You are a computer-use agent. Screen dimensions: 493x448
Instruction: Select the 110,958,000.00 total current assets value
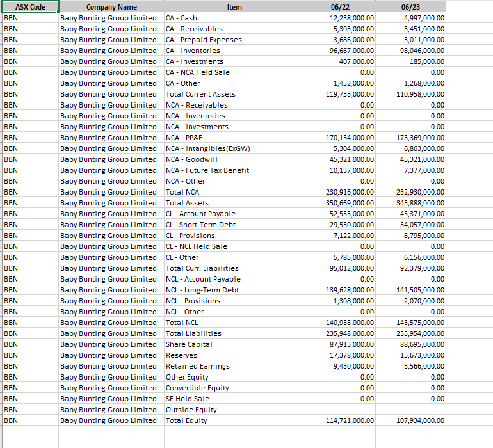[410, 94]
